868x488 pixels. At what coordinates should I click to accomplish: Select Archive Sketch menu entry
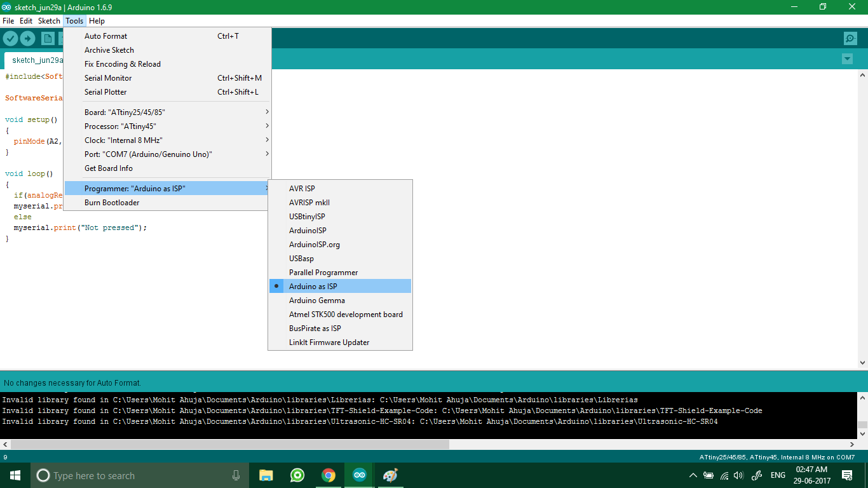[x=168, y=50]
